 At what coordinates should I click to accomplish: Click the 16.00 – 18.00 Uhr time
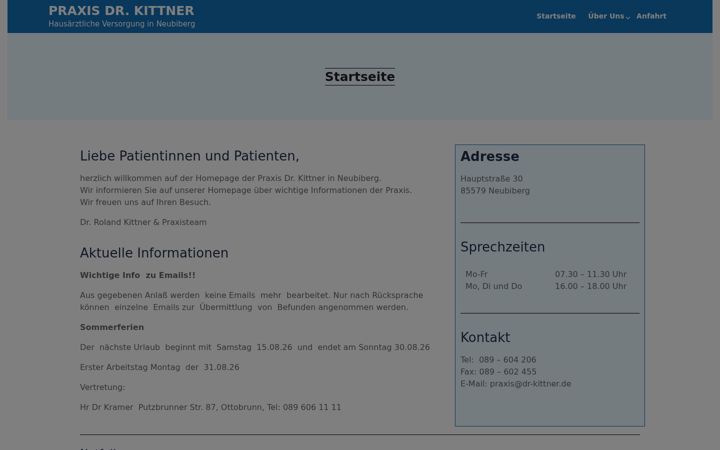point(591,286)
